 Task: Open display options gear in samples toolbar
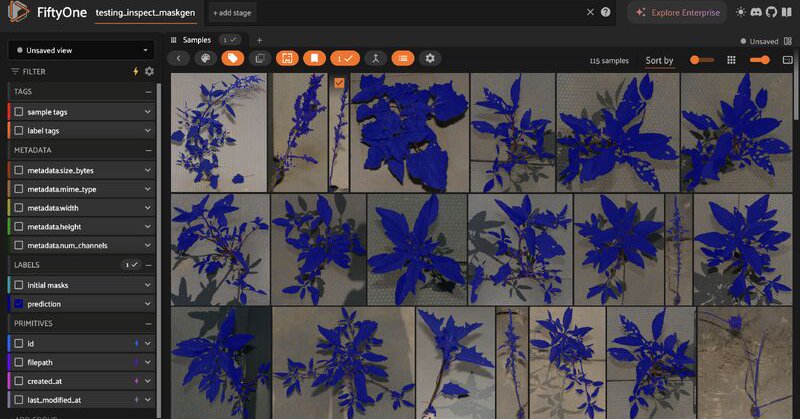click(430, 58)
